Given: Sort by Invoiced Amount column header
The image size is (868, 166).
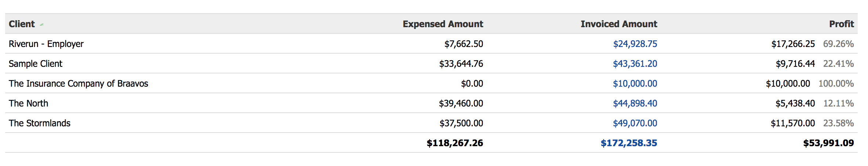Looking at the screenshot, I should coord(619,24).
